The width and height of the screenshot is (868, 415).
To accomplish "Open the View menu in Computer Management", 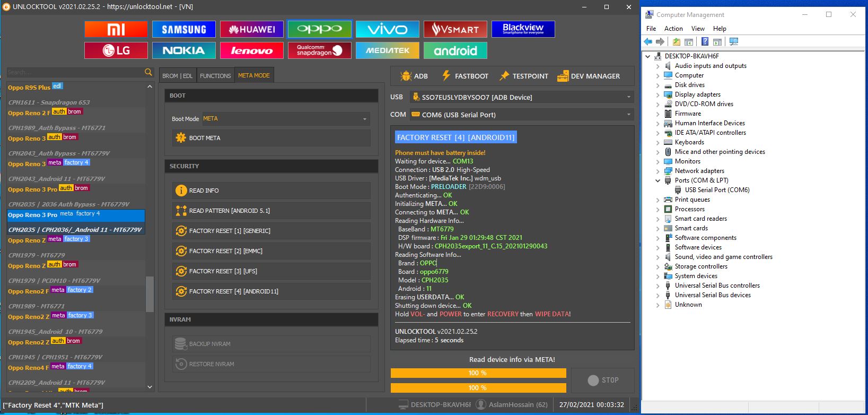I will (698, 29).
